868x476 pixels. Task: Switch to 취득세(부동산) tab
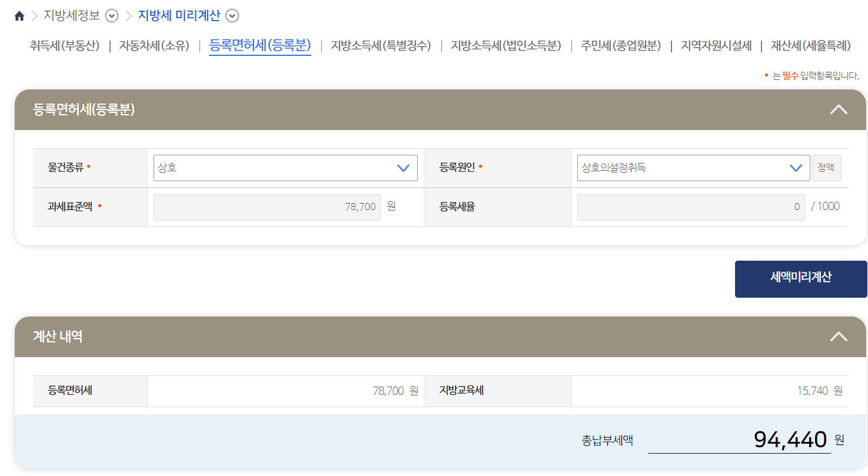[x=65, y=45]
